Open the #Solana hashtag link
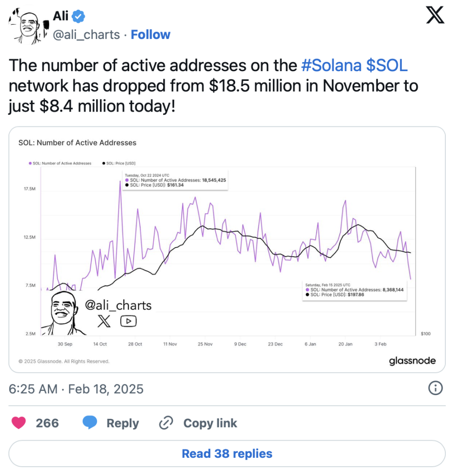Viewport: 450px width, 476px height. pos(331,66)
